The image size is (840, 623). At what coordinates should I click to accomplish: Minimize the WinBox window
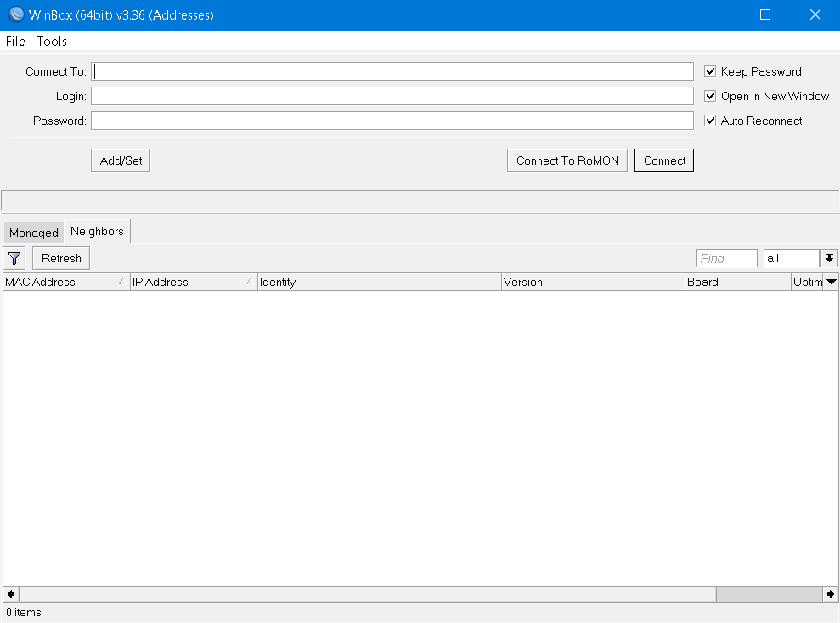(716, 14)
